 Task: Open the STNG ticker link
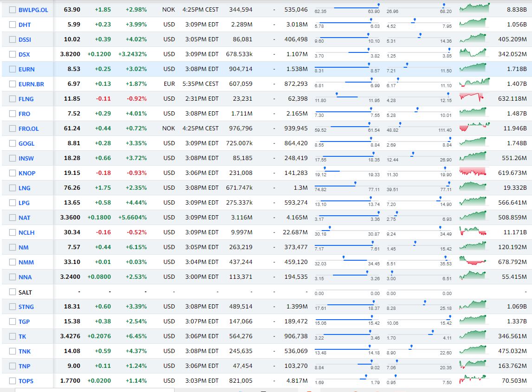(x=26, y=307)
